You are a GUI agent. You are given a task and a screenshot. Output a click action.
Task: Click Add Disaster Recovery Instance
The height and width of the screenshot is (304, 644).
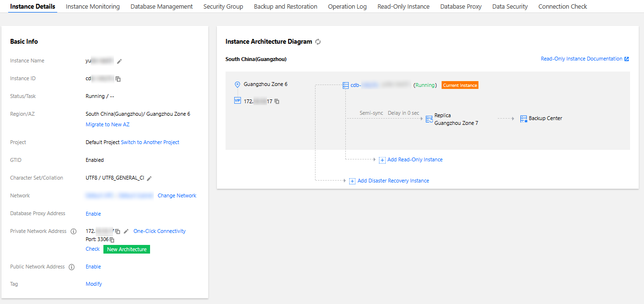click(393, 181)
